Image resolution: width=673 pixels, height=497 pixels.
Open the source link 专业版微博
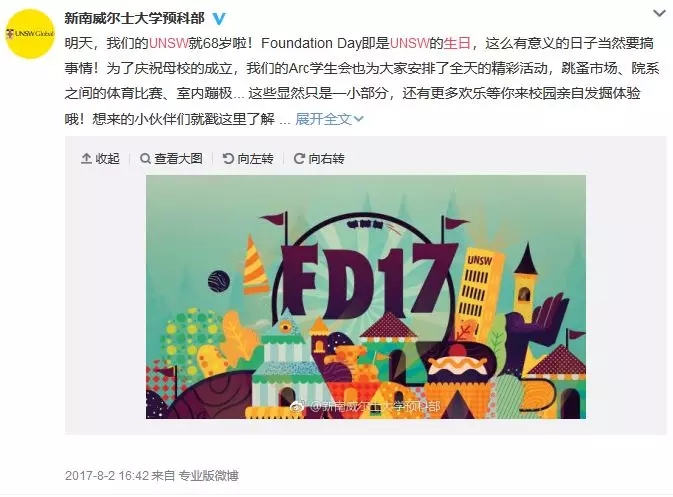tap(208, 476)
